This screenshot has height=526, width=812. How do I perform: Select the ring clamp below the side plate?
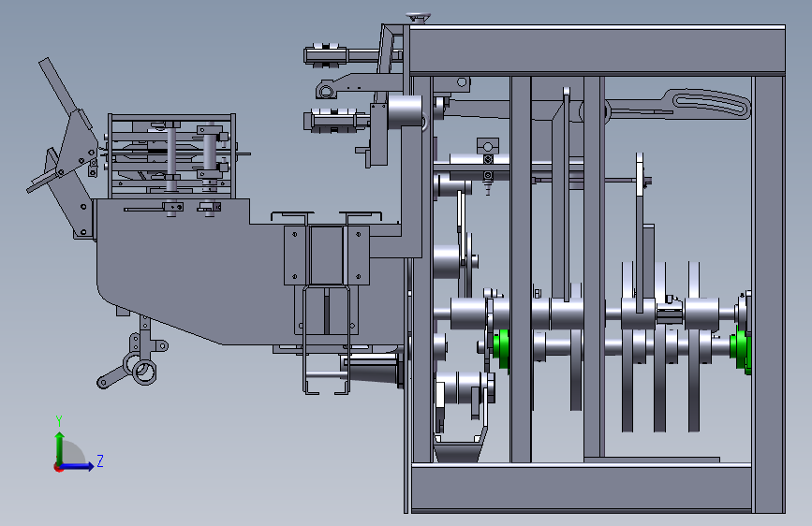pyautogui.click(x=144, y=372)
